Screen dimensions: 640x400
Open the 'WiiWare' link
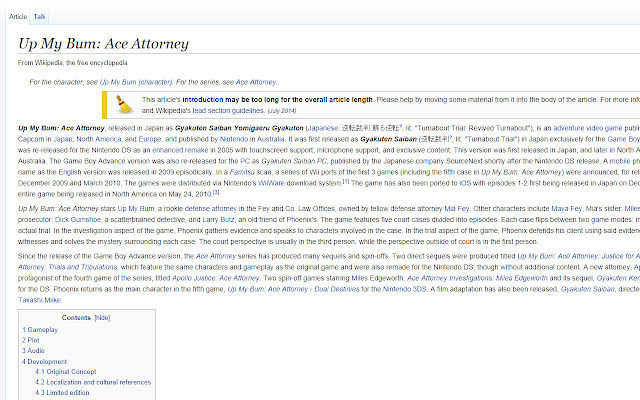pos(271,183)
